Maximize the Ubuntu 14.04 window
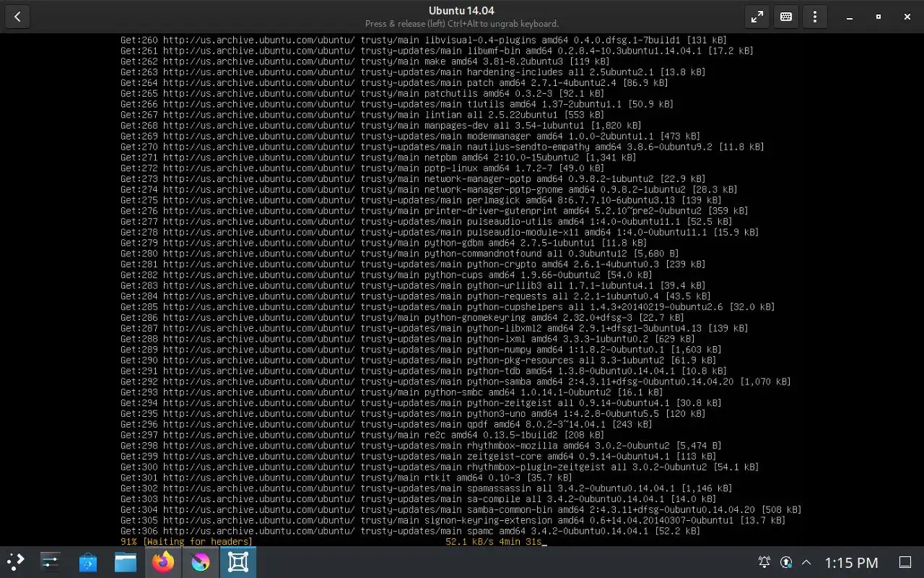 [879, 17]
